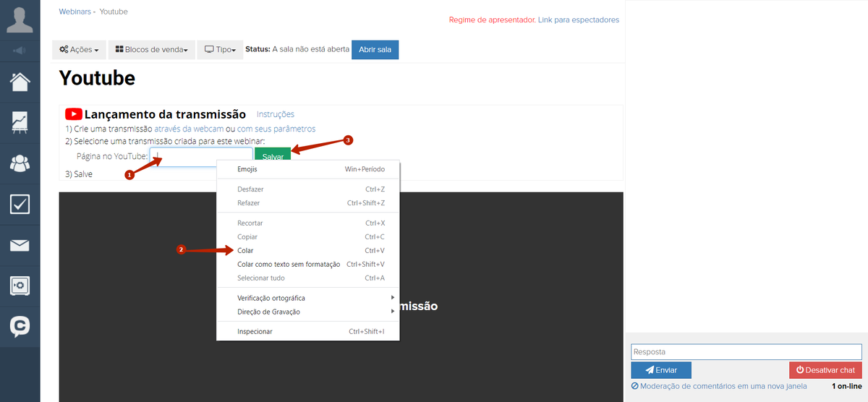Expand the Verificação ortográfica submenu

[x=308, y=298]
